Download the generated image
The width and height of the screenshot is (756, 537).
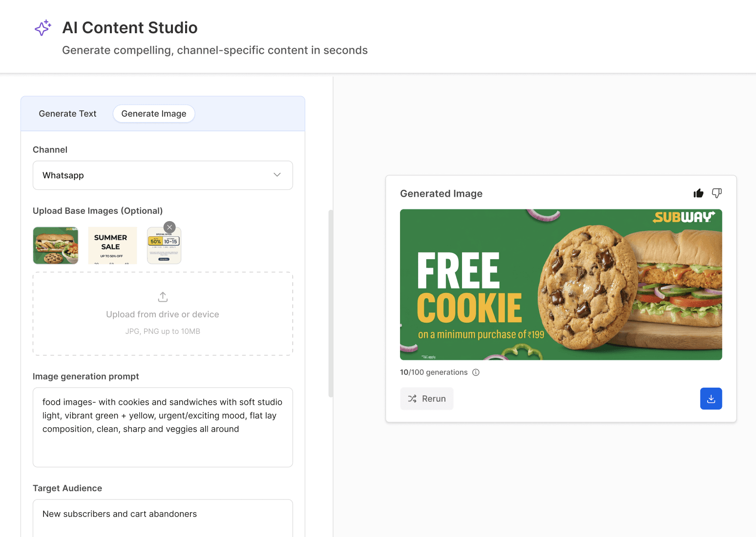click(711, 399)
